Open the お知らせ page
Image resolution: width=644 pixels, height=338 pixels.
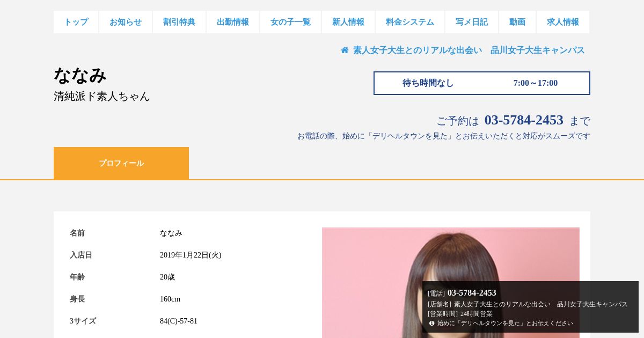click(126, 22)
